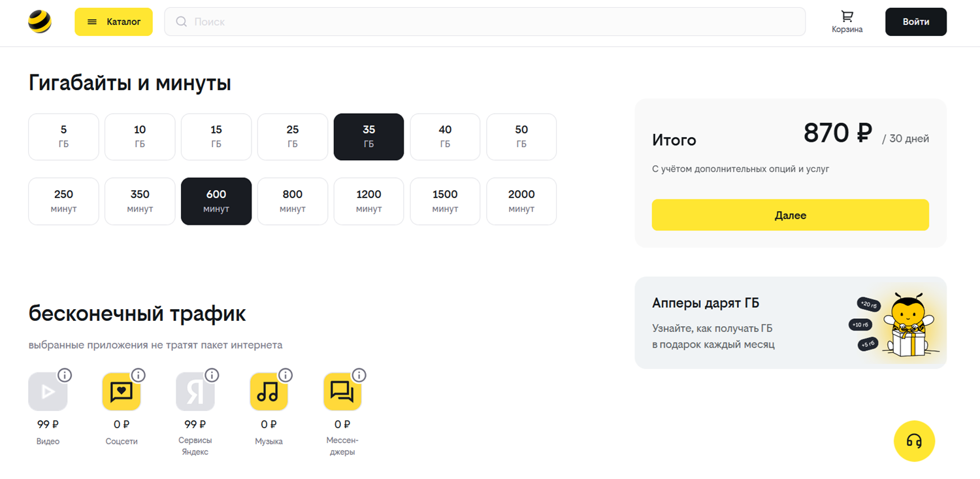Viewport: 980px width, 479px height.
Task: Choose the 600 минут option
Action: click(216, 201)
